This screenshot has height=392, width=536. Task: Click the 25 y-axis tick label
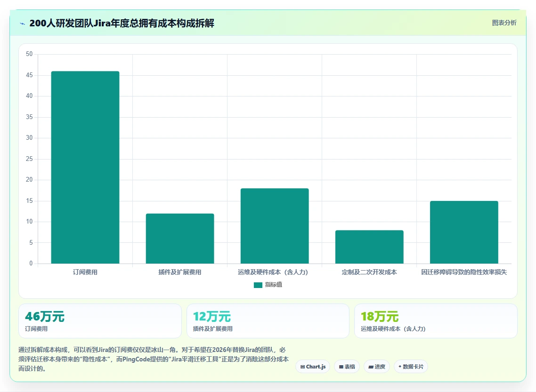pos(29,159)
